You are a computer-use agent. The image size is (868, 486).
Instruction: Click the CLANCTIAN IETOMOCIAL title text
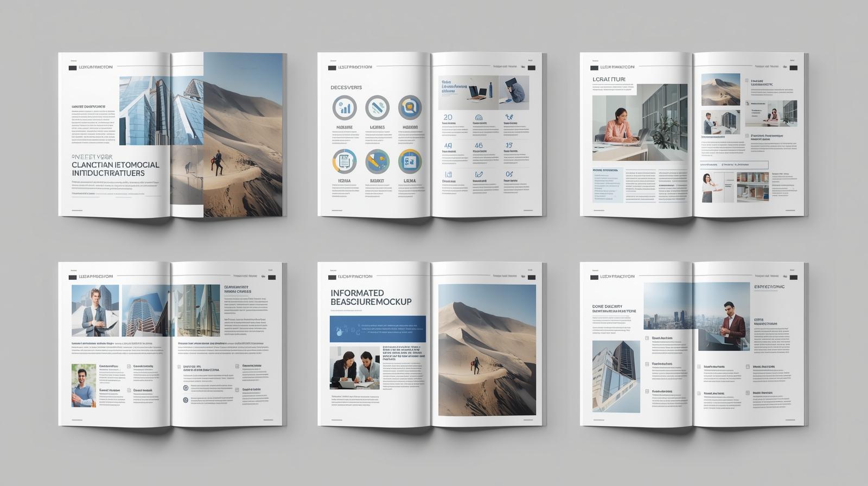(116, 165)
